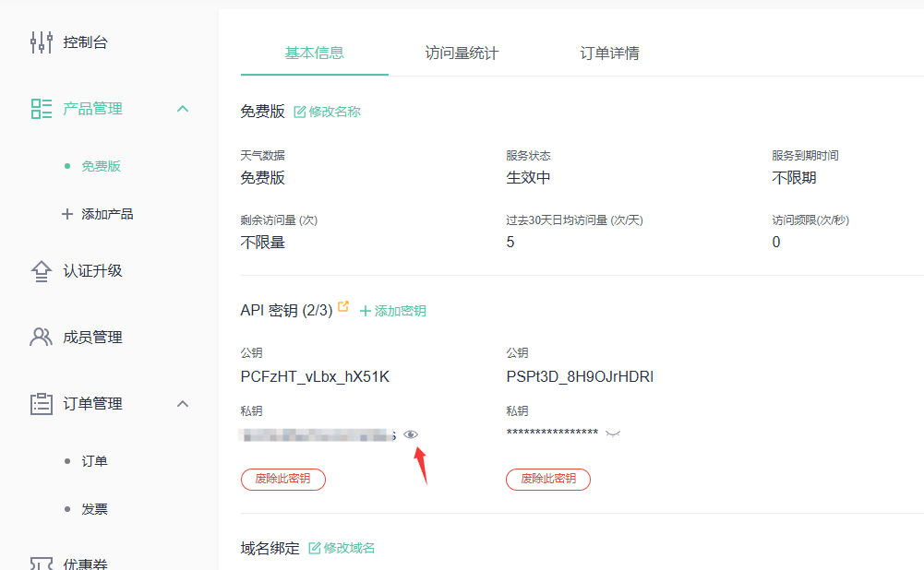
Task: Reveal the second masked private key
Action: pyautogui.click(x=613, y=433)
